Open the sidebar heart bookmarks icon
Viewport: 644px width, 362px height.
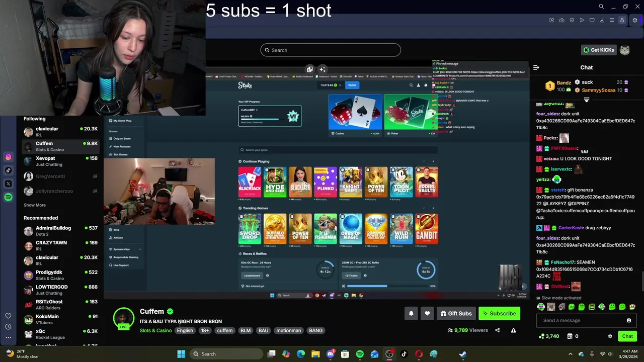[9, 316]
